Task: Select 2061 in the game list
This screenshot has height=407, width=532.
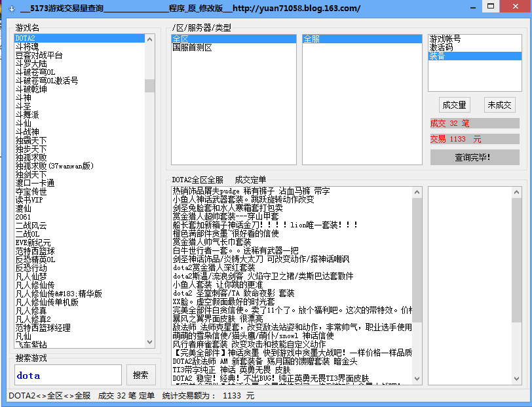Action: coord(79,217)
